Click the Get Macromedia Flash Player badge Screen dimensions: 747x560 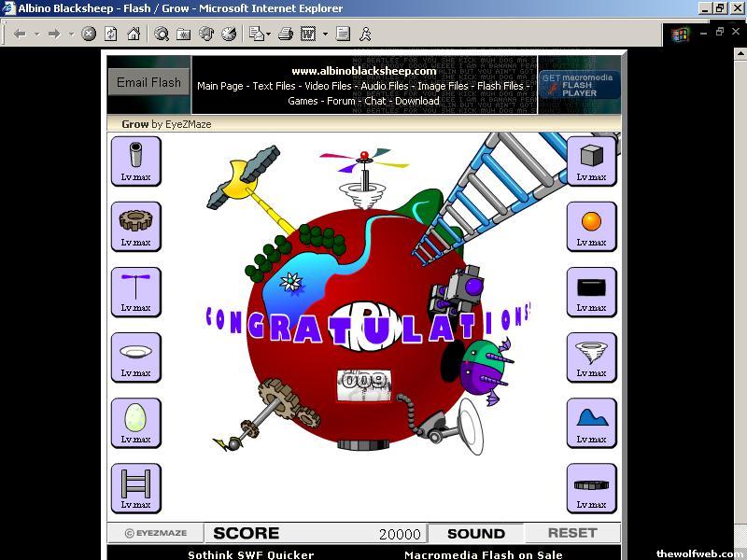pyautogui.click(x=577, y=85)
